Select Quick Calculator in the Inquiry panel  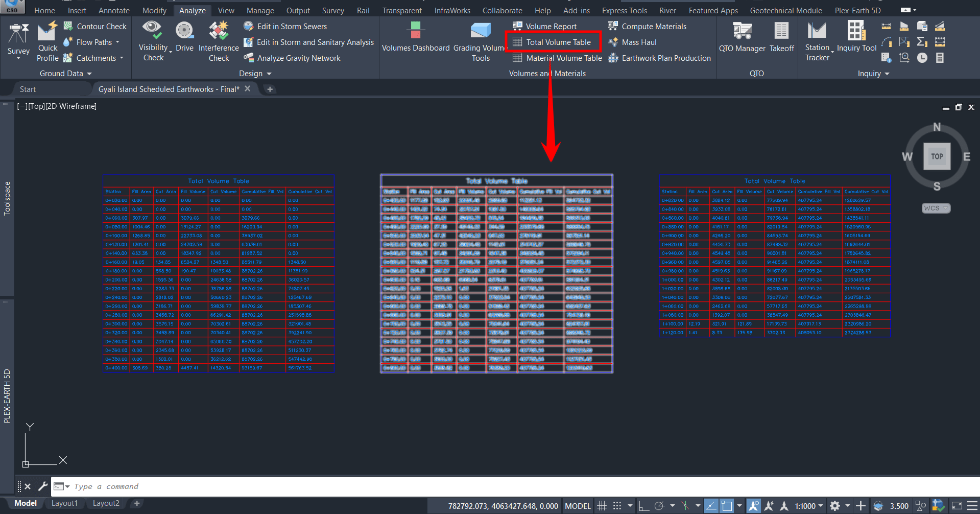point(939,58)
